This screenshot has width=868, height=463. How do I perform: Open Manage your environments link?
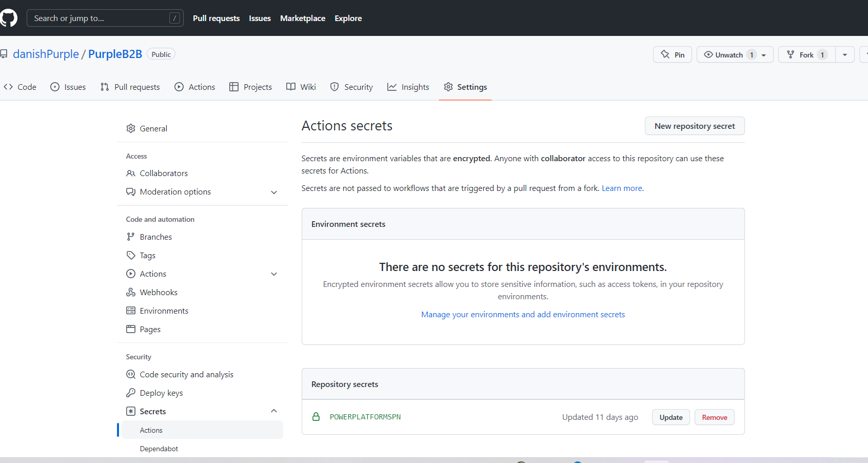(x=523, y=314)
